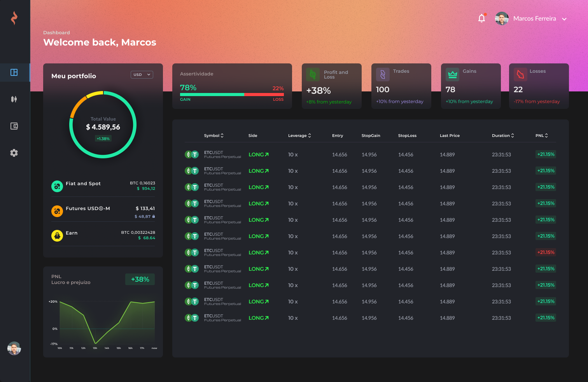Click the +1.38% badge under total value
This screenshot has width=588, height=382.
coord(103,139)
